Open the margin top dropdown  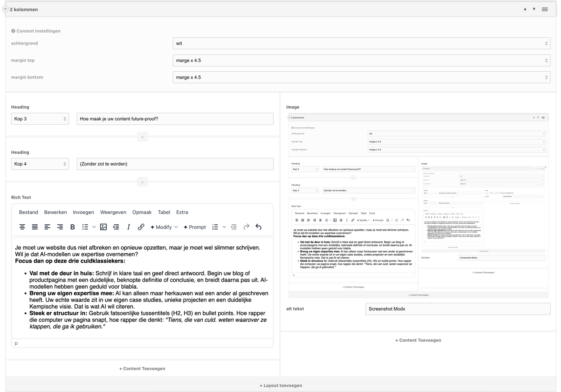click(x=361, y=61)
